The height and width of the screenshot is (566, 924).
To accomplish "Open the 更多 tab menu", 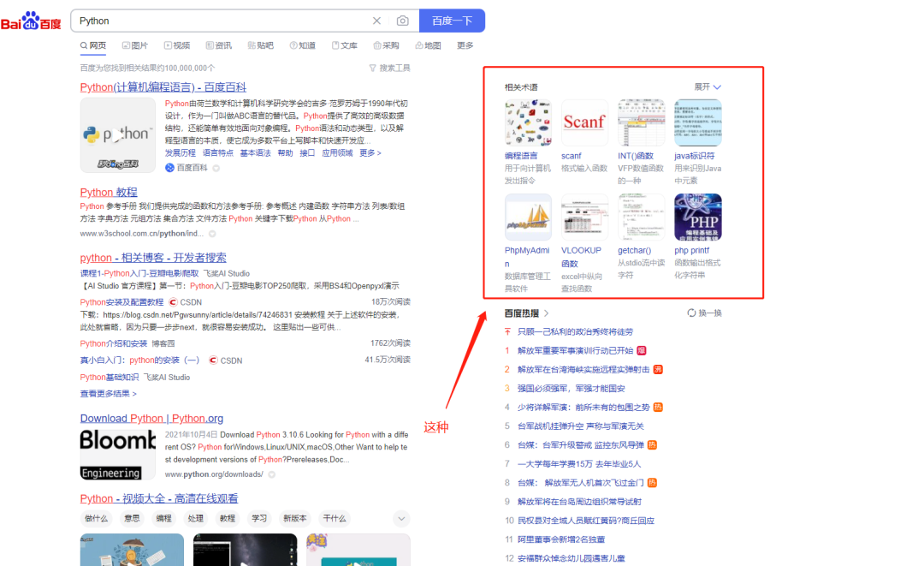I will pos(465,45).
